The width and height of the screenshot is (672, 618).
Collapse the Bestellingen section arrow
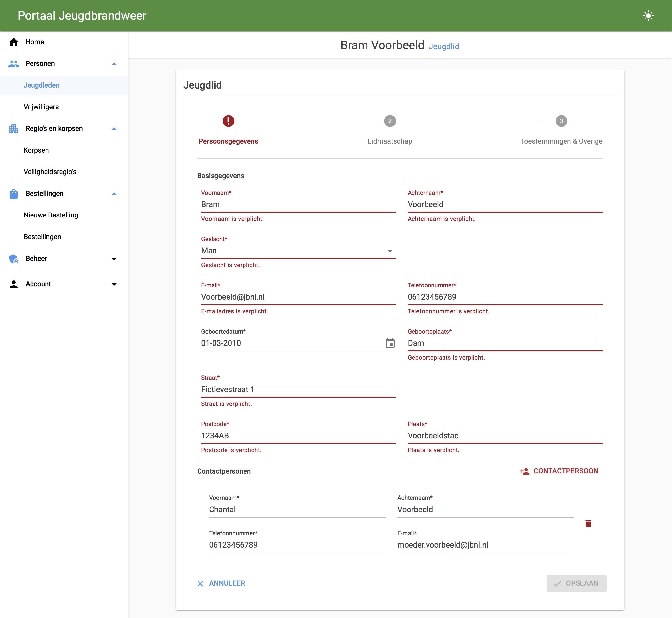tap(114, 194)
